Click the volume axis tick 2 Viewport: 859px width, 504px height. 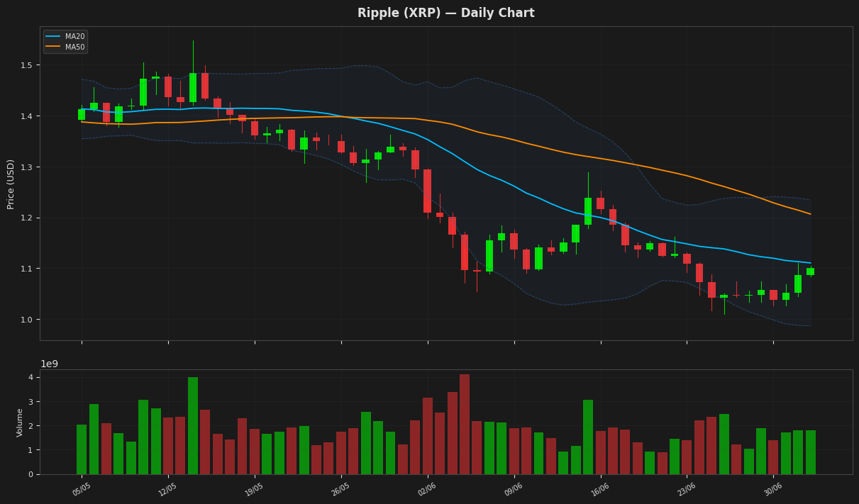tap(31, 426)
